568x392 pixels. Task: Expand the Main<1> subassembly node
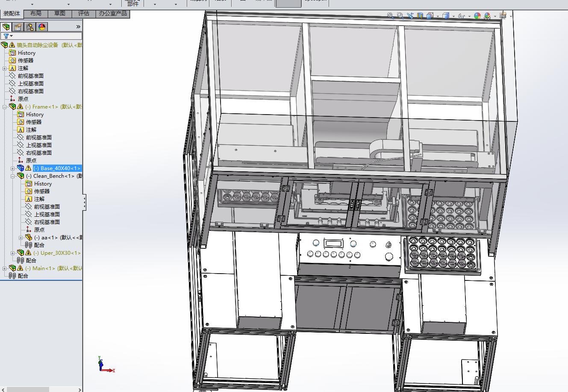[4, 268]
